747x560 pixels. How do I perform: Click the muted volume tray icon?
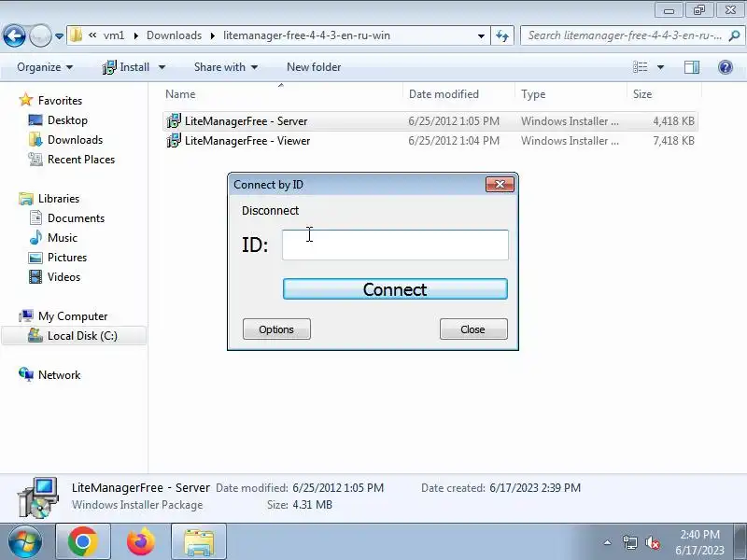coord(652,542)
